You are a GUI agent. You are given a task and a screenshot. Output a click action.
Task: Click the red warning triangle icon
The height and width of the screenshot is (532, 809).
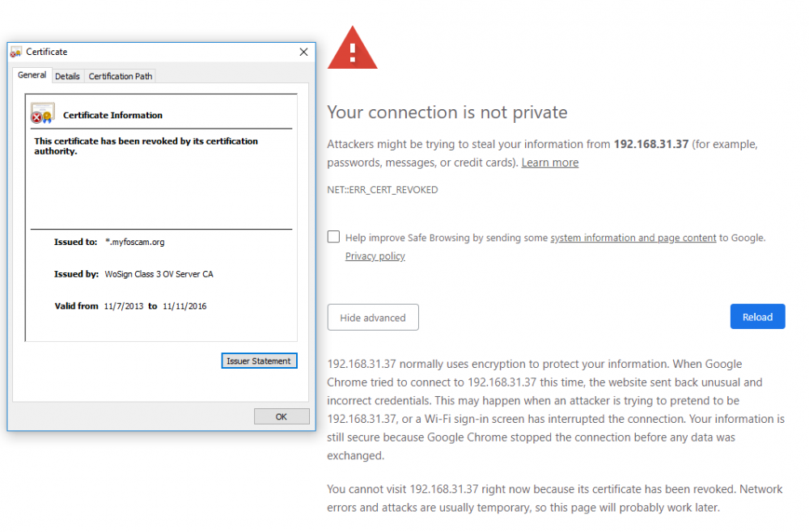352,49
